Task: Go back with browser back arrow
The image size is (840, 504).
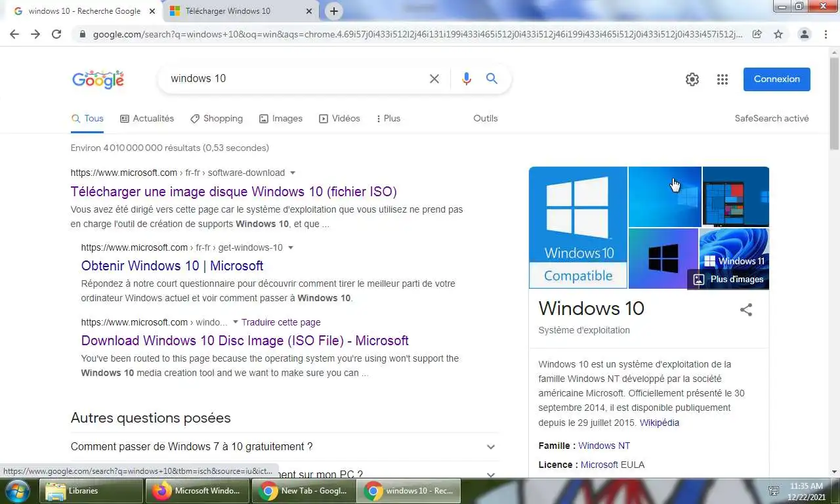Action: click(14, 34)
